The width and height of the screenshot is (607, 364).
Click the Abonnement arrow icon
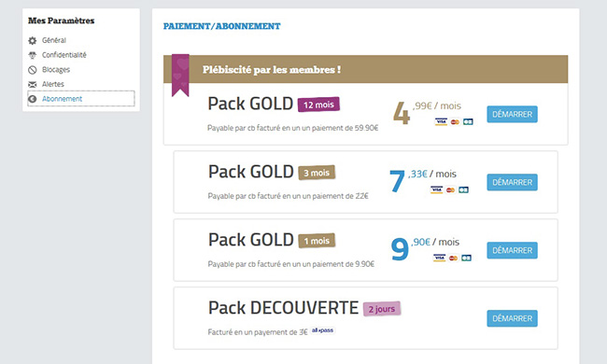33,99
